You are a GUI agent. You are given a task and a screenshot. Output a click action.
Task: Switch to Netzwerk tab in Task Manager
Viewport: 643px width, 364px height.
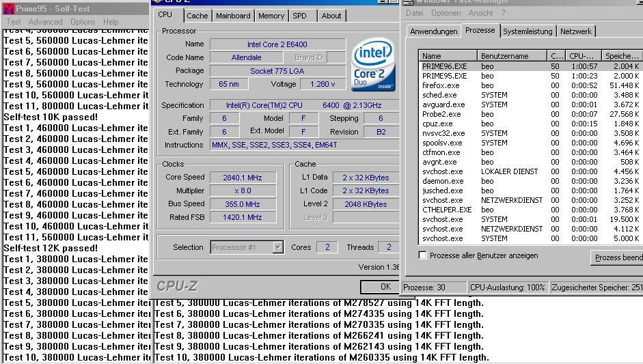tap(576, 31)
